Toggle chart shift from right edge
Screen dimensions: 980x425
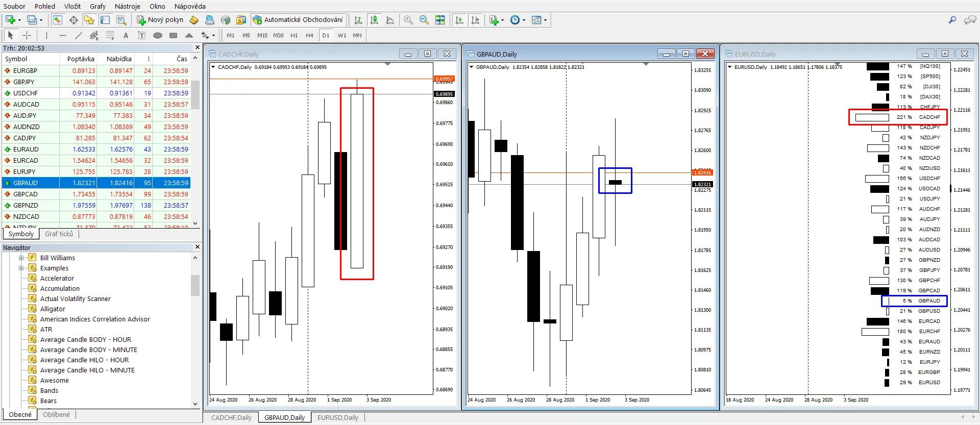coord(475,20)
